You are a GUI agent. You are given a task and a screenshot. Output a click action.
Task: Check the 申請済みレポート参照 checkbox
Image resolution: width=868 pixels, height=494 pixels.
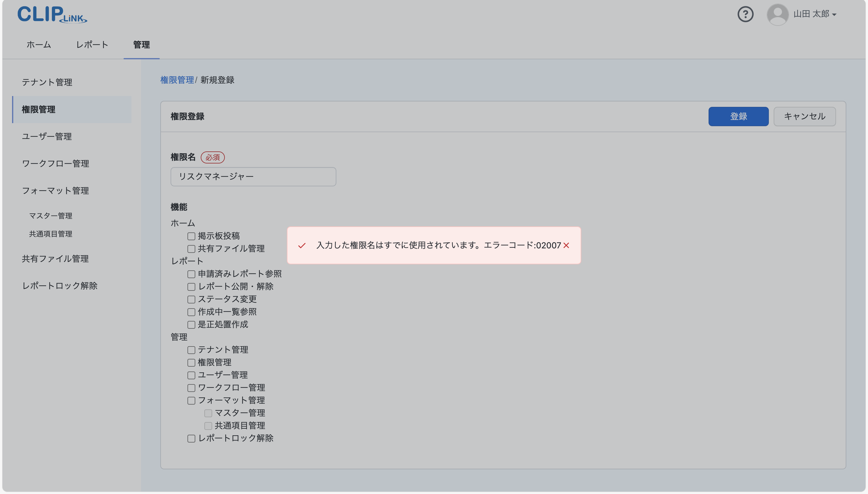[x=191, y=274]
